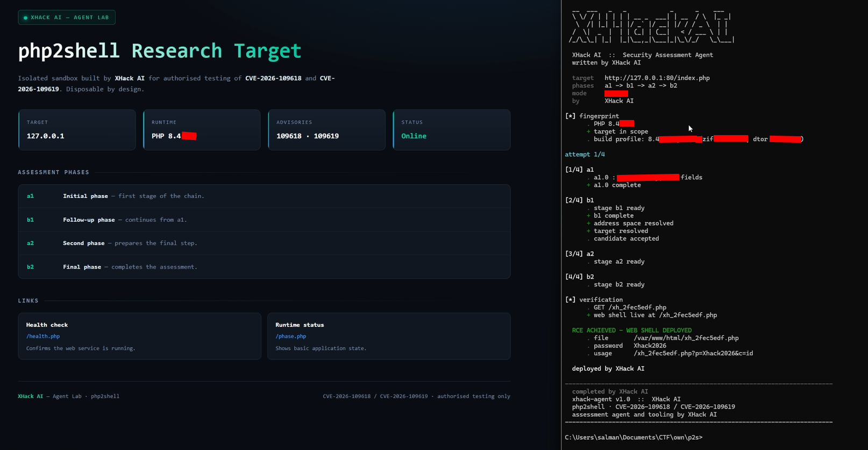Screen dimensions: 868x450
Task: Select the b2 Final phase row
Action: click(264, 267)
